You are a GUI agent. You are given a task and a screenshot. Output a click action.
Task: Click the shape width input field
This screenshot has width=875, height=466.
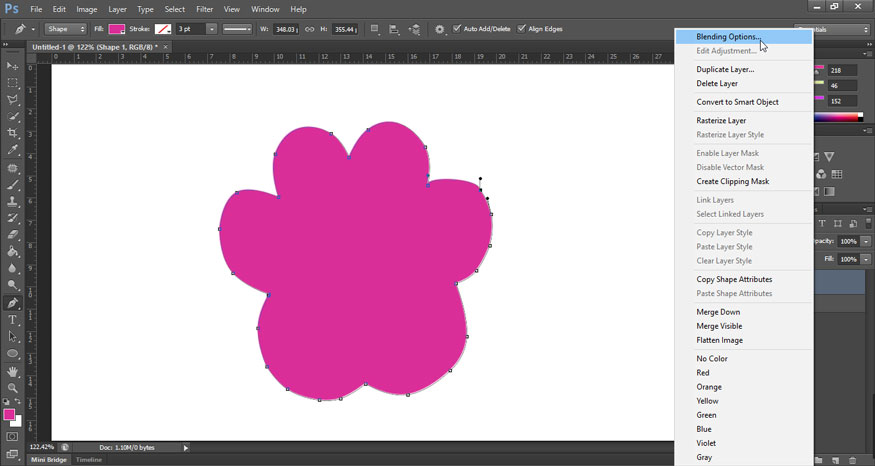[286, 29]
